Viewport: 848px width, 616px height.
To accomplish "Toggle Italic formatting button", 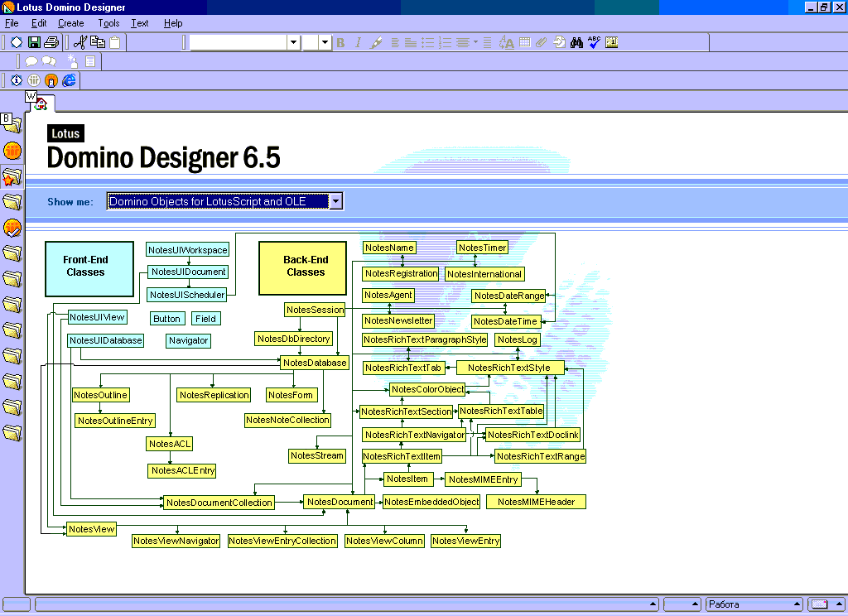I will coord(359,42).
